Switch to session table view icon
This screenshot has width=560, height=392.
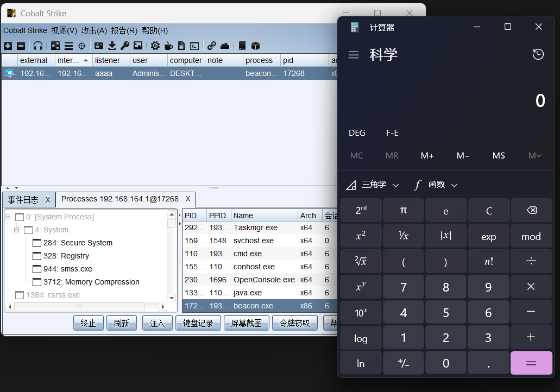pos(68,46)
